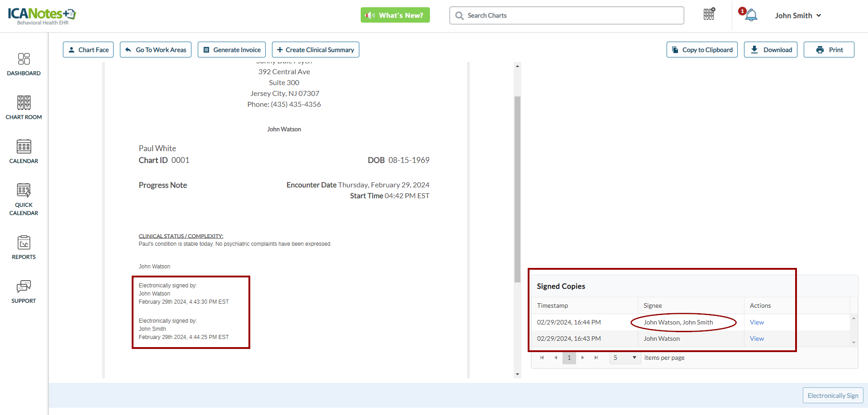The image size is (868, 415).
Task: Click the DOB 08-15-1969 value
Action: coord(409,160)
